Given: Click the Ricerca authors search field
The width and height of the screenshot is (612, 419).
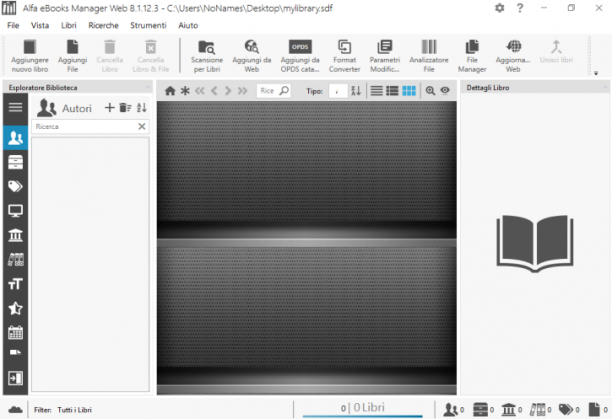Looking at the screenshot, I should click(x=84, y=126).
